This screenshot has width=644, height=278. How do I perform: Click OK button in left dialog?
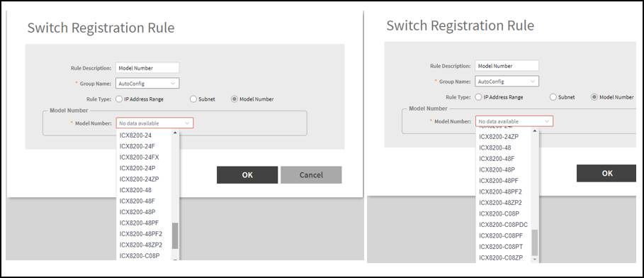click(x=247, y=174)
